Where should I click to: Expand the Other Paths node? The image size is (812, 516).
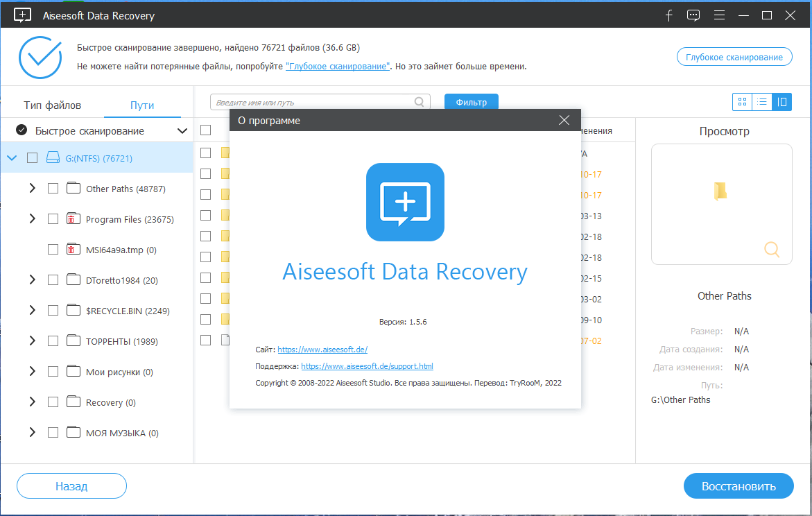[x=32, y=188]
